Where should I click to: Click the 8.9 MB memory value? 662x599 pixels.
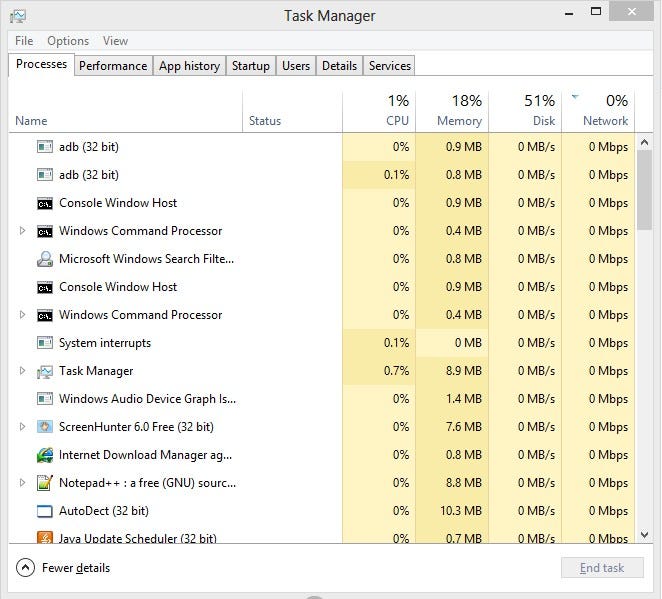(464, 371)
